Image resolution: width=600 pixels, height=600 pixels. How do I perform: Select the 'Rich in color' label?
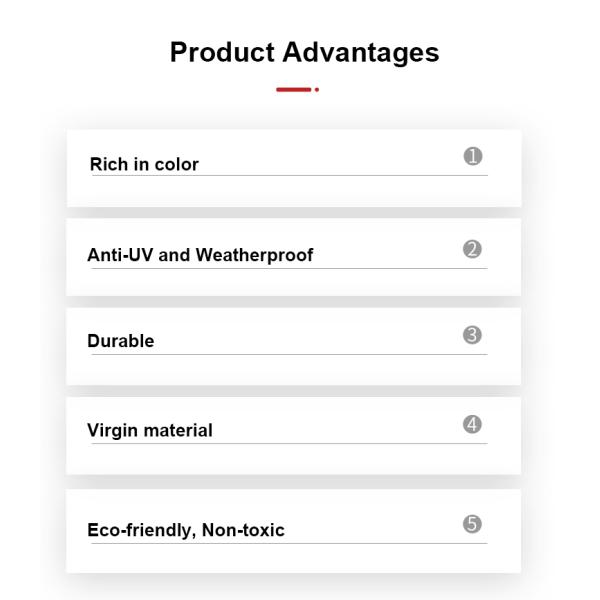point(144,165)
